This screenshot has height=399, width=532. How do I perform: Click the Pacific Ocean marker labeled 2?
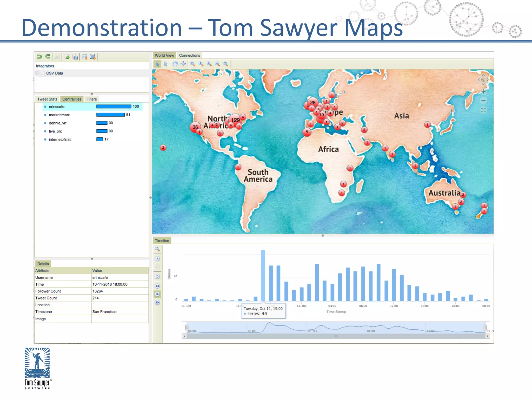[163, 148]
